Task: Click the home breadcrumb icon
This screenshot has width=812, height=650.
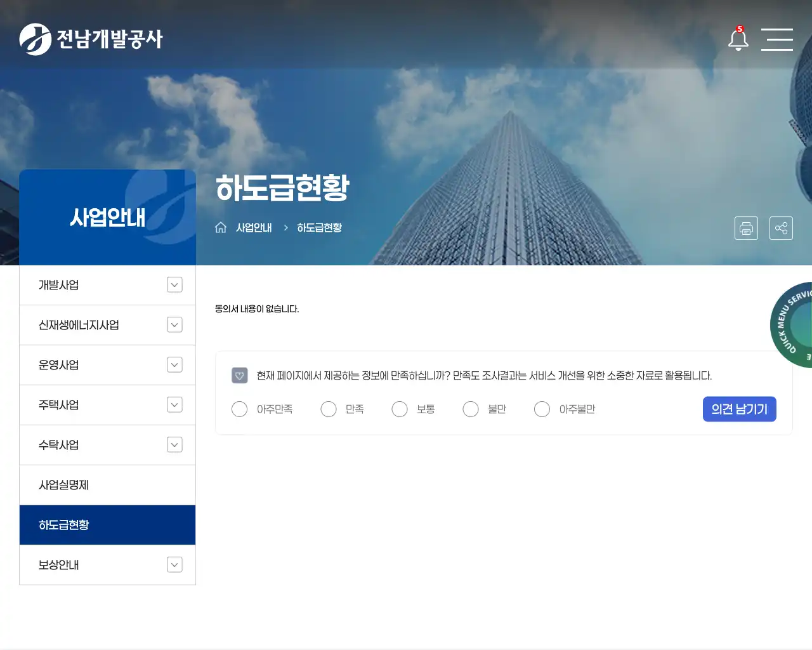Action: (221, 228)
